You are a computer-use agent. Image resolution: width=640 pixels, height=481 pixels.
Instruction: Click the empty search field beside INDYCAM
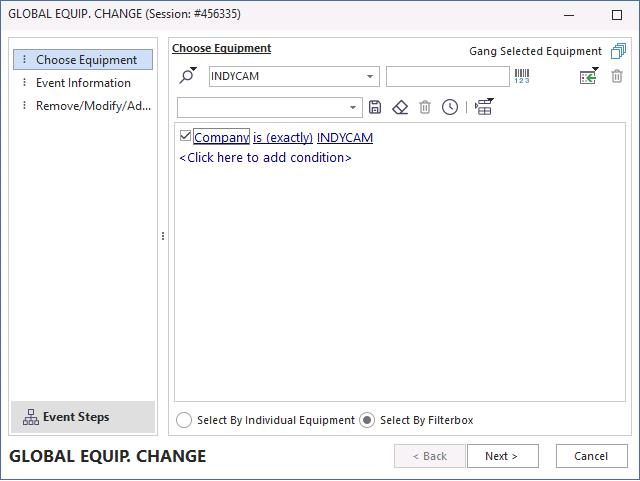[x=447, y=77]
